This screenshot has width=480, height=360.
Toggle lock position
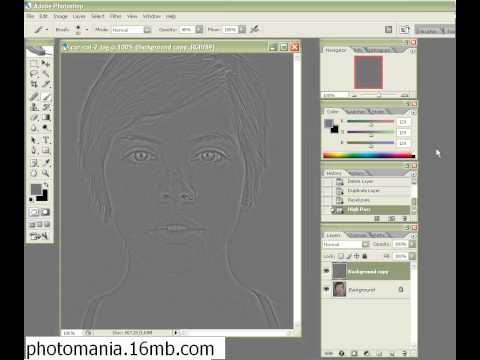click(x=356, y=256)
